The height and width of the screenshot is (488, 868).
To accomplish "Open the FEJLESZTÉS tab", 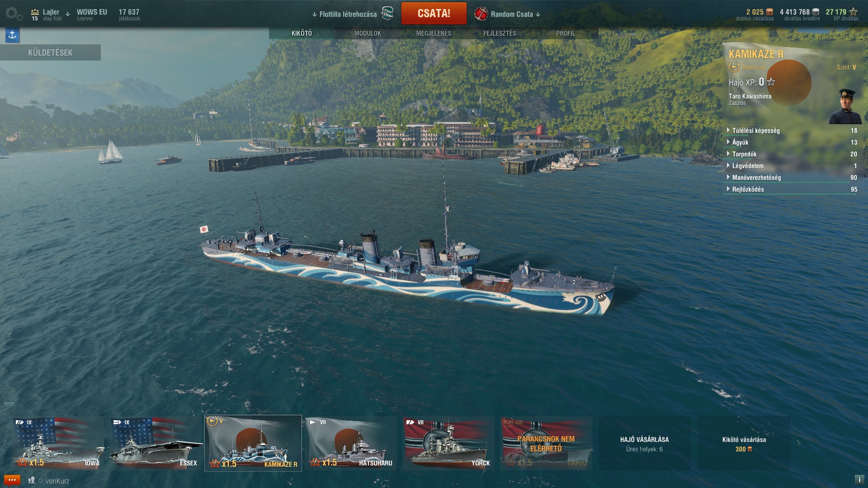I will coord(500,33).
